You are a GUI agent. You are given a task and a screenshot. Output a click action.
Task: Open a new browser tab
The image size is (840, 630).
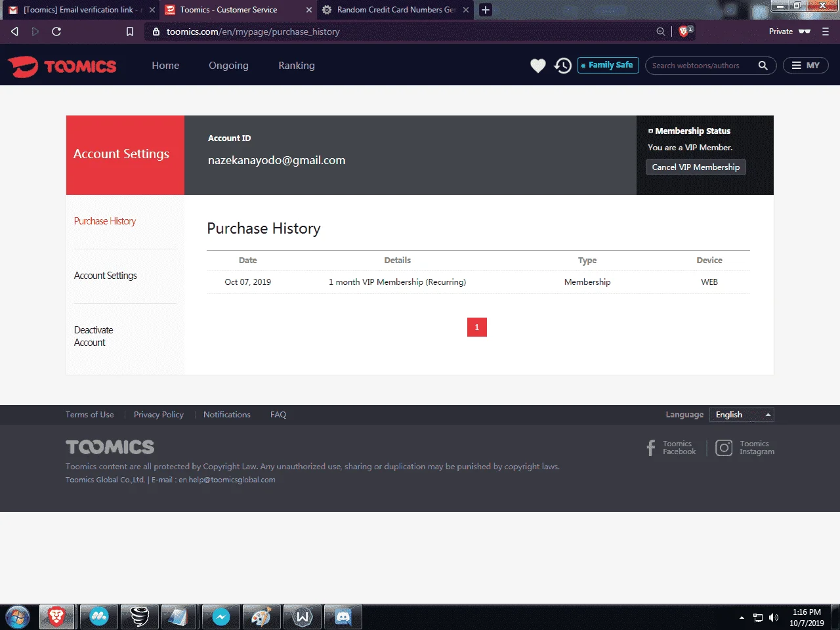pyautogui.click(x=486, y=10)
